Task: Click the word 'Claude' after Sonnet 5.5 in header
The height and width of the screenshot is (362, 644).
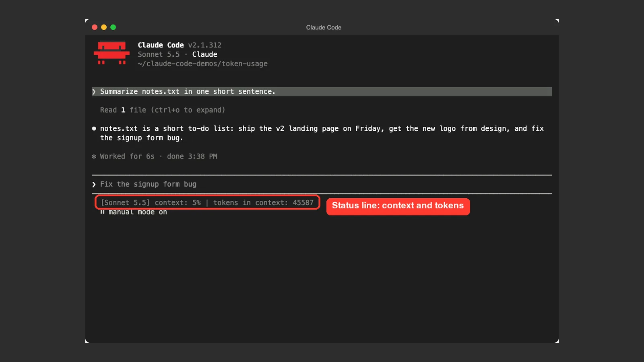Action: pyautogui.click(x=204, y=54)
